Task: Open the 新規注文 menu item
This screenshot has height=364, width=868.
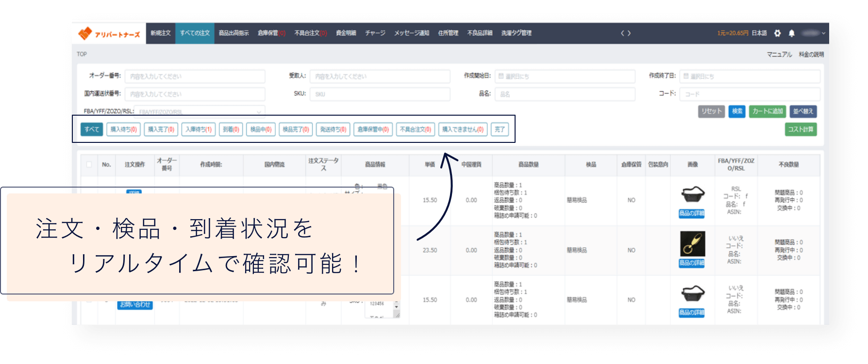Action: tap(161, 33)
